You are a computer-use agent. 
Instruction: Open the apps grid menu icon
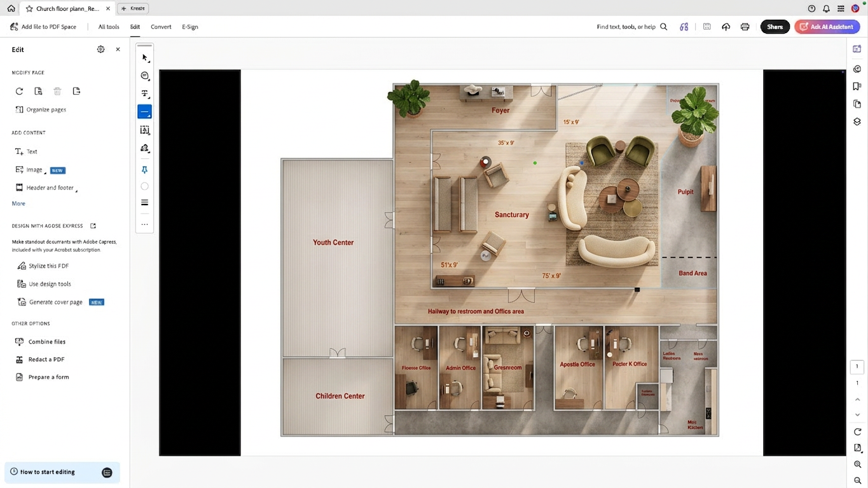(x=841, y=9)
